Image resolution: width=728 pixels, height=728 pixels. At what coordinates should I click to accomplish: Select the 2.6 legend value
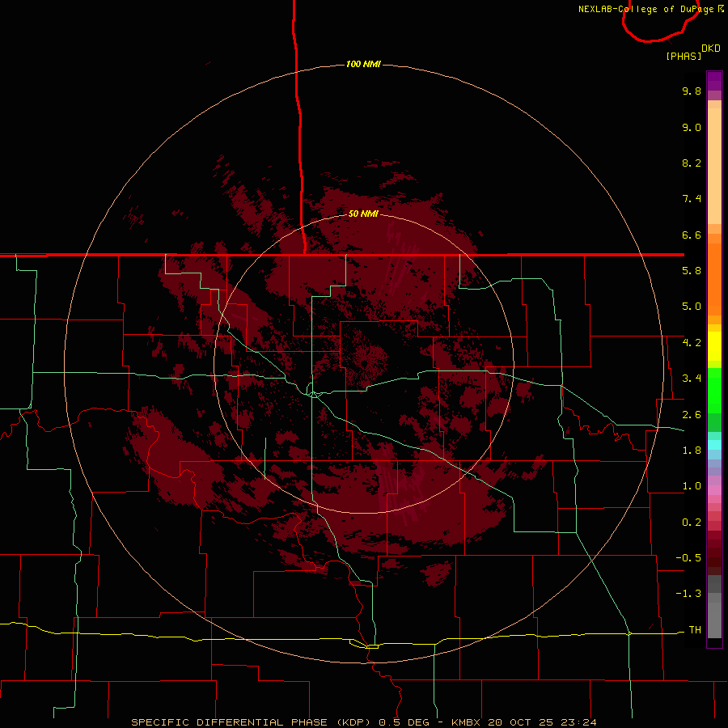click(692, 415)
